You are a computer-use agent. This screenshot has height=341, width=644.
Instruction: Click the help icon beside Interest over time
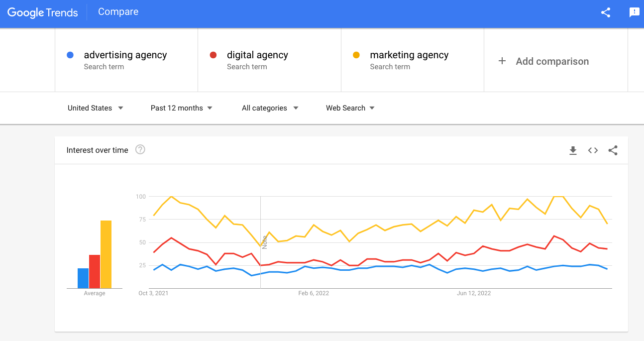pyautogui.click(x=140, y=150)
